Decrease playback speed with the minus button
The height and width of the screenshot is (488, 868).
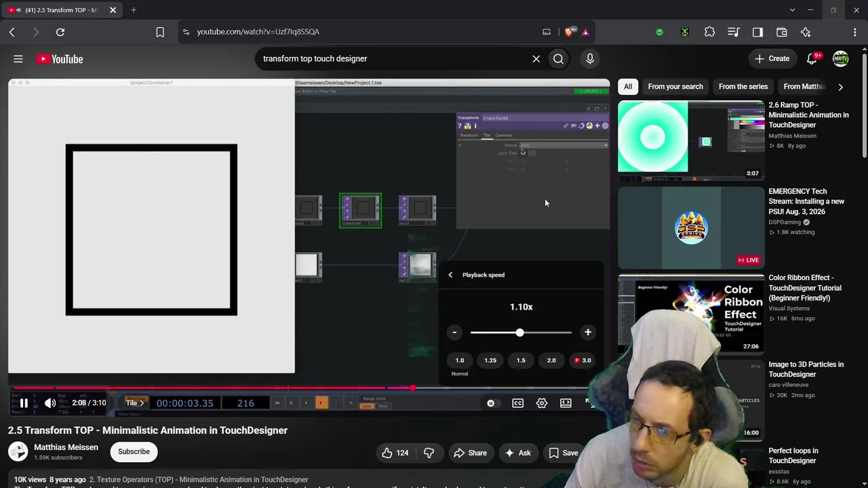coord(454,333)
